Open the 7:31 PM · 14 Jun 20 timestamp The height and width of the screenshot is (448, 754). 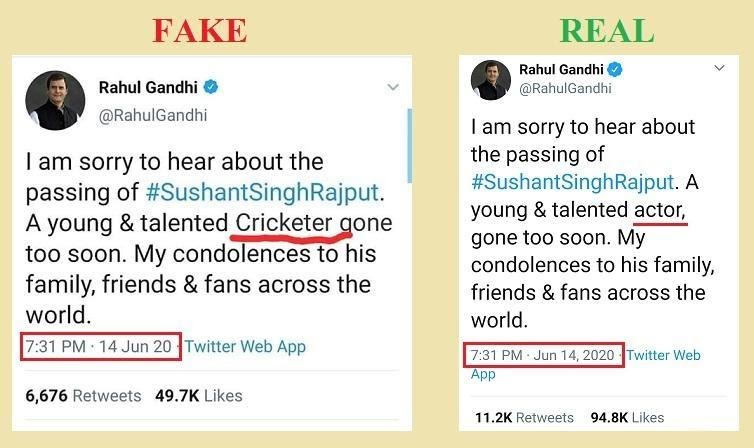point(100,347)
